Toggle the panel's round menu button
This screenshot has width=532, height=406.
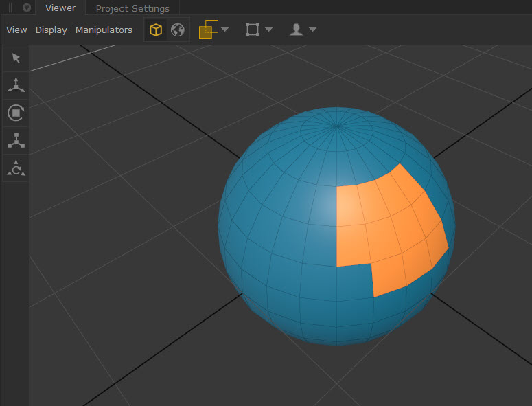tap(27, 8)
